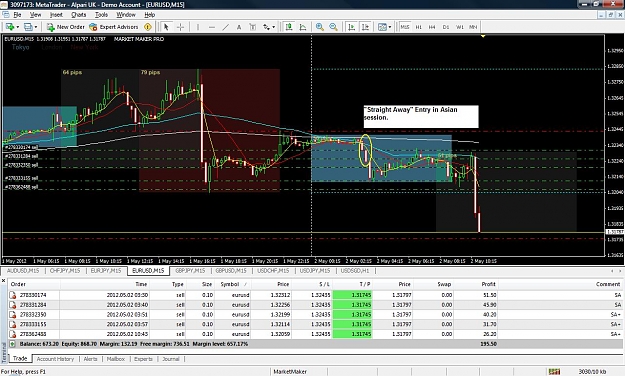Select order 278362488 row
The width and height of the screenshot is (625, 376).
(x=314, y=334)
